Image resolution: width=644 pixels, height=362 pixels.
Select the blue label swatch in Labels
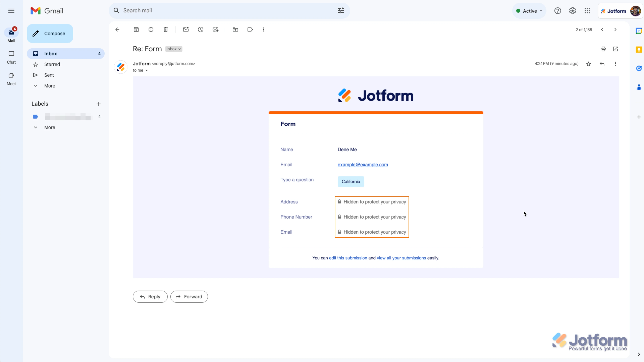tap(35, 117)
